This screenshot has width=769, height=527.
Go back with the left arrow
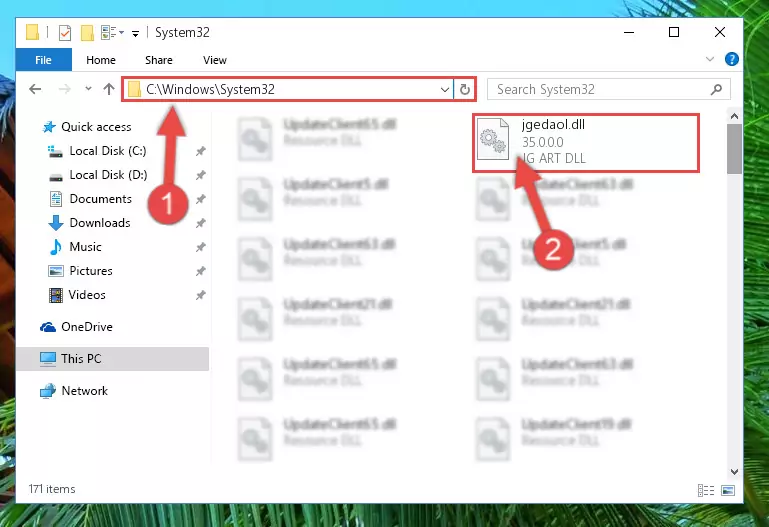coord(35,89)
